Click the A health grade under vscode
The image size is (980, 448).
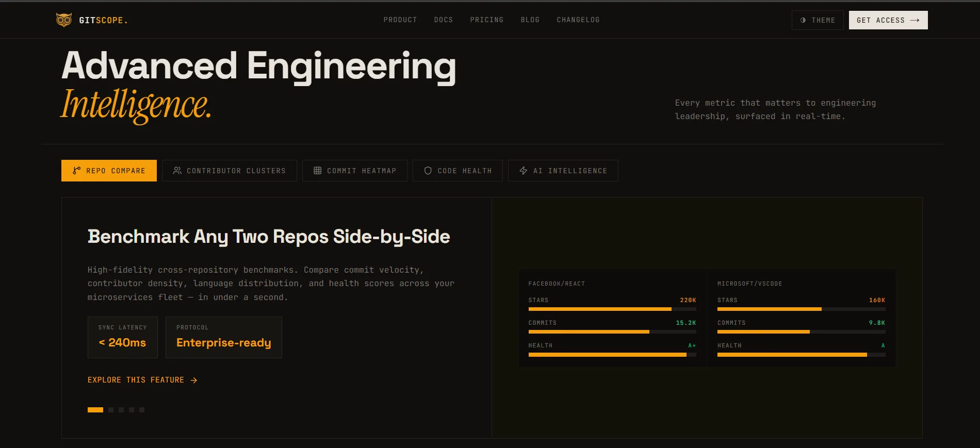click(883, 345)
